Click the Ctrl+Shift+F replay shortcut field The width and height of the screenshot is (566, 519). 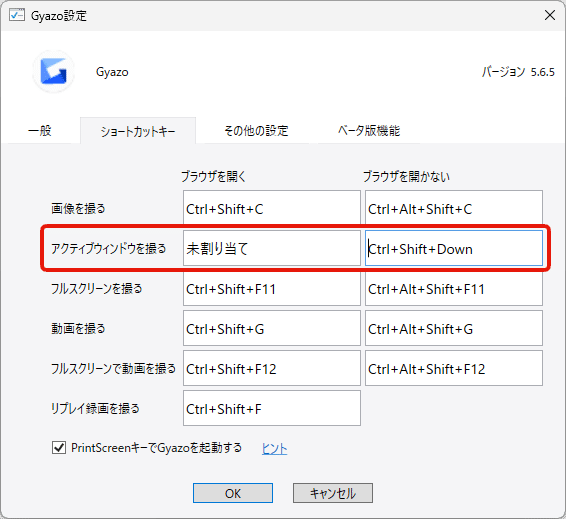point(272,408)
